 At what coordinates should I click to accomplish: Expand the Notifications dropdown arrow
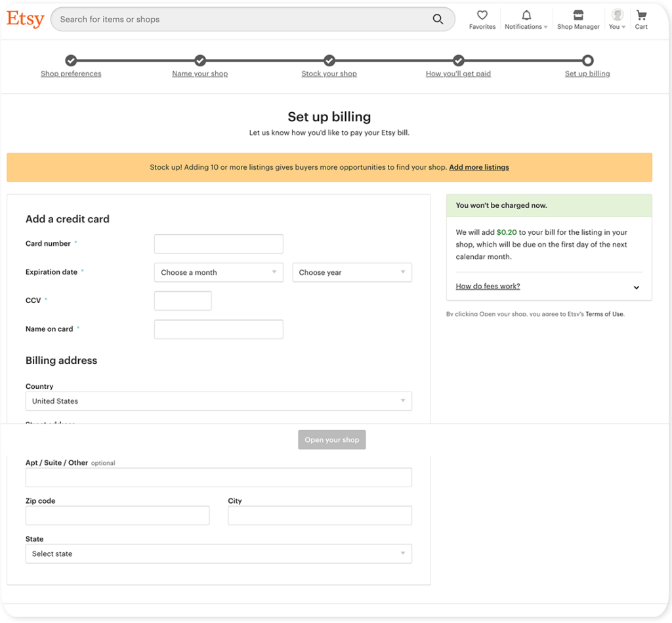pyautogui.click(x=545, y=27)
